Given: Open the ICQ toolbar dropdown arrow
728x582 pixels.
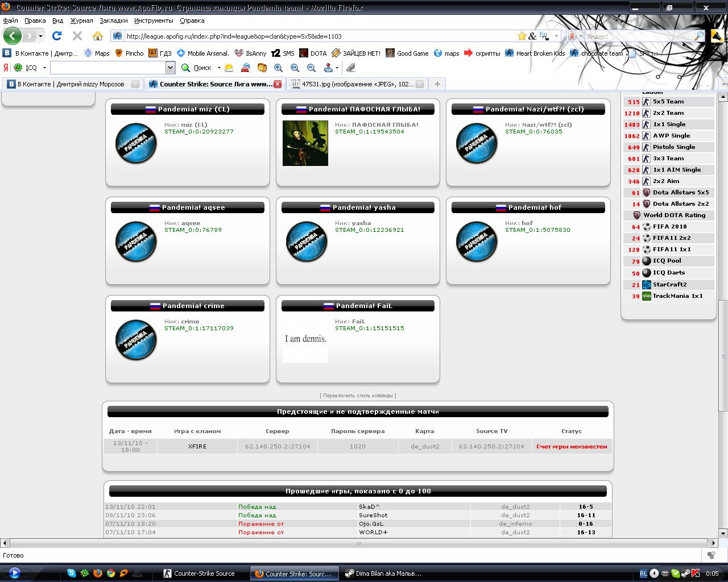Looking at the screenshot, I should tap(44, 68).
